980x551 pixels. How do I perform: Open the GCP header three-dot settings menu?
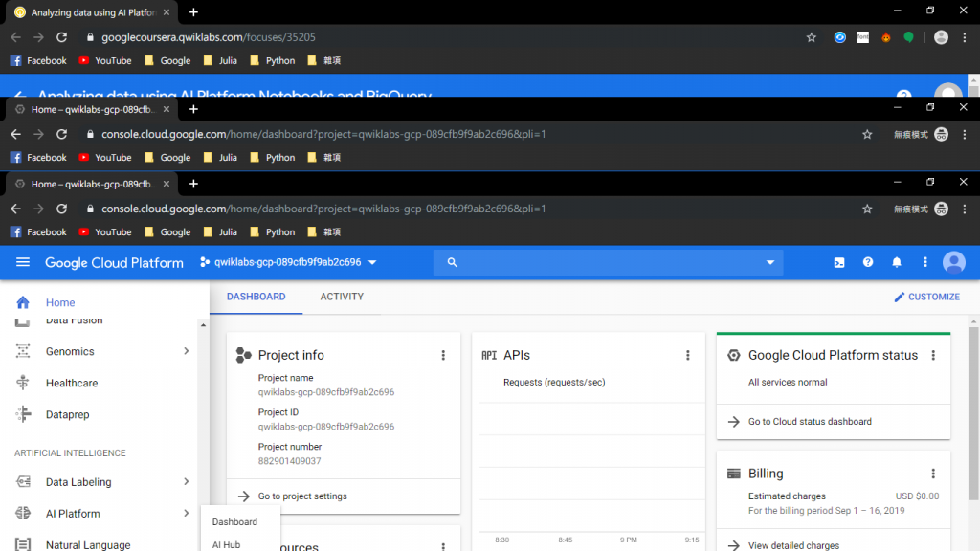(x=925, y=262)
